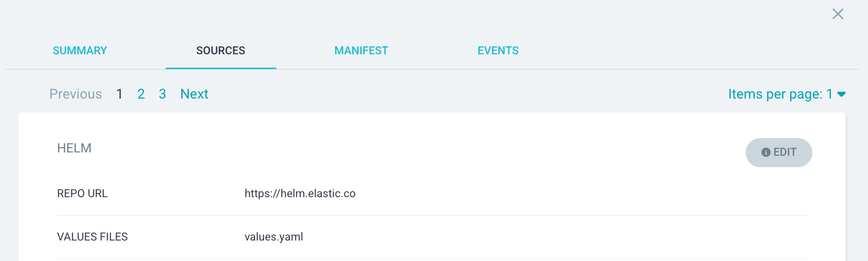Select the Sources tab

(x=221, y=50)
